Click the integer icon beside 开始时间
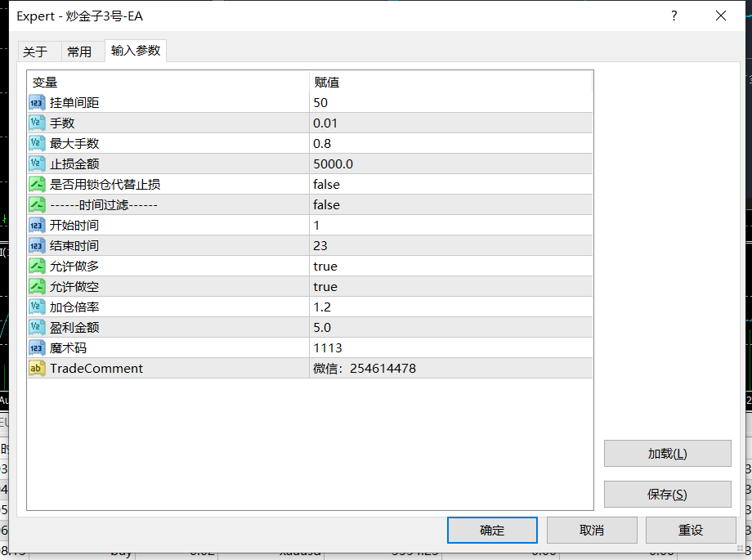Viewport: 752px width, 560px height. point(37,225)
